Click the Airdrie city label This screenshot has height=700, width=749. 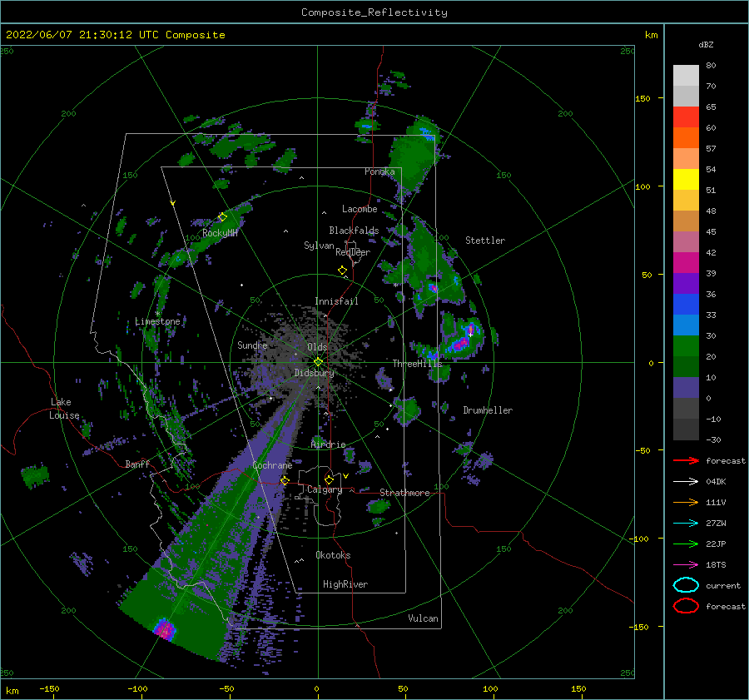328,444
